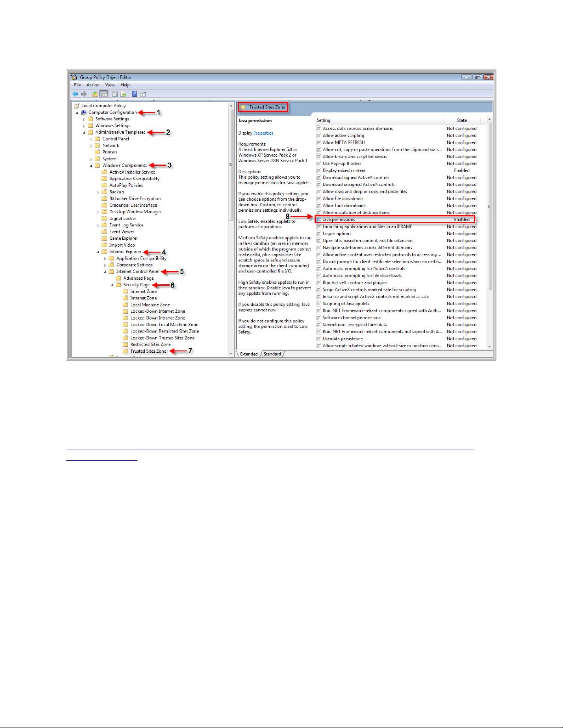Click settings list scrollbar up arrow
The width and height of the screenshot is (563, 728).
(x=489, y=119)
